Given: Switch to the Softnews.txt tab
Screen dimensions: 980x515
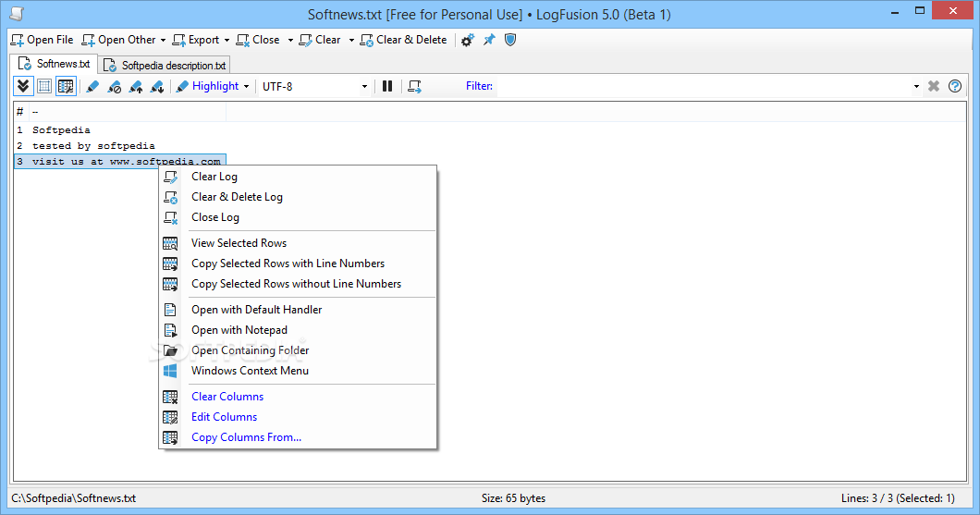Looking at the screenshot, I should tap(55, 64).
